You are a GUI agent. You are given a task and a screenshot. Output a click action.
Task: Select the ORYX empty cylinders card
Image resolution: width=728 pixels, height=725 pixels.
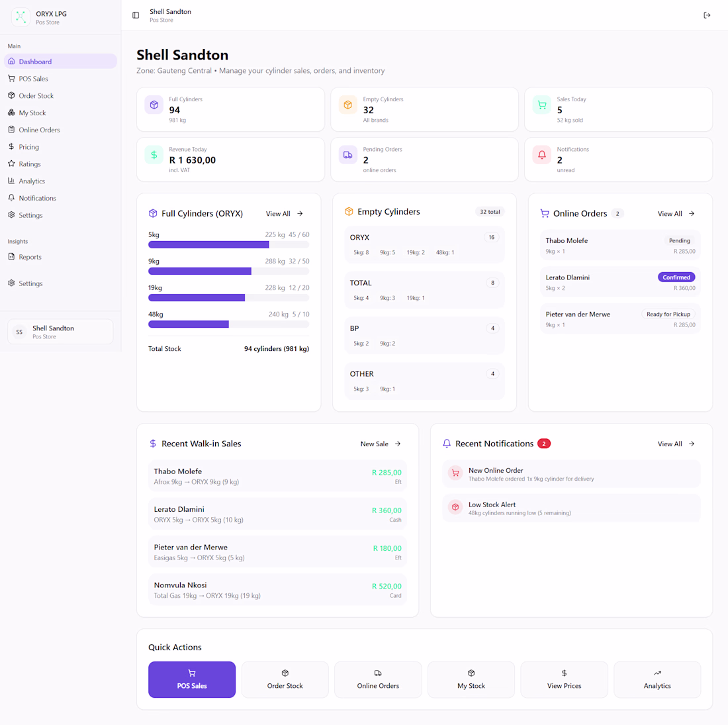click(x=424, y=245)
